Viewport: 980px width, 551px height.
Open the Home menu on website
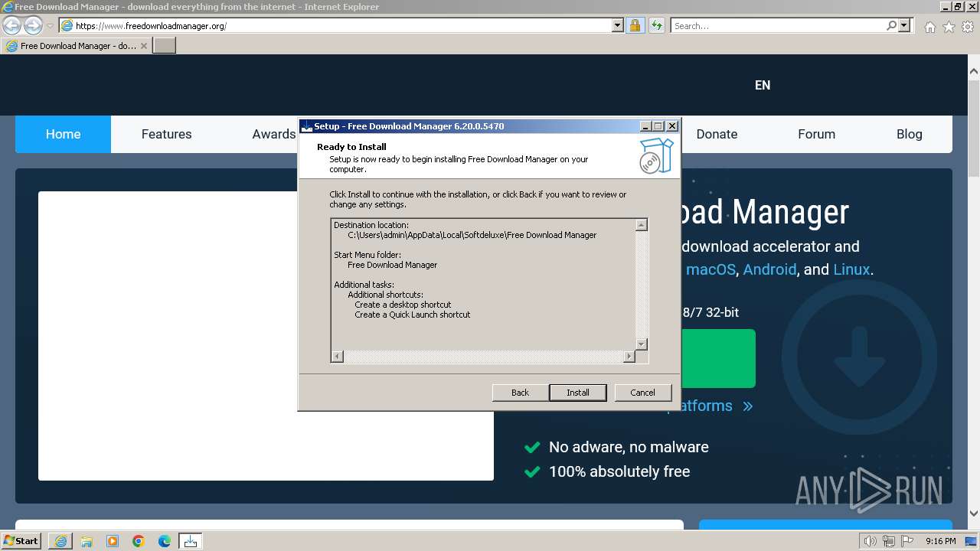click(x=63, y=134)
